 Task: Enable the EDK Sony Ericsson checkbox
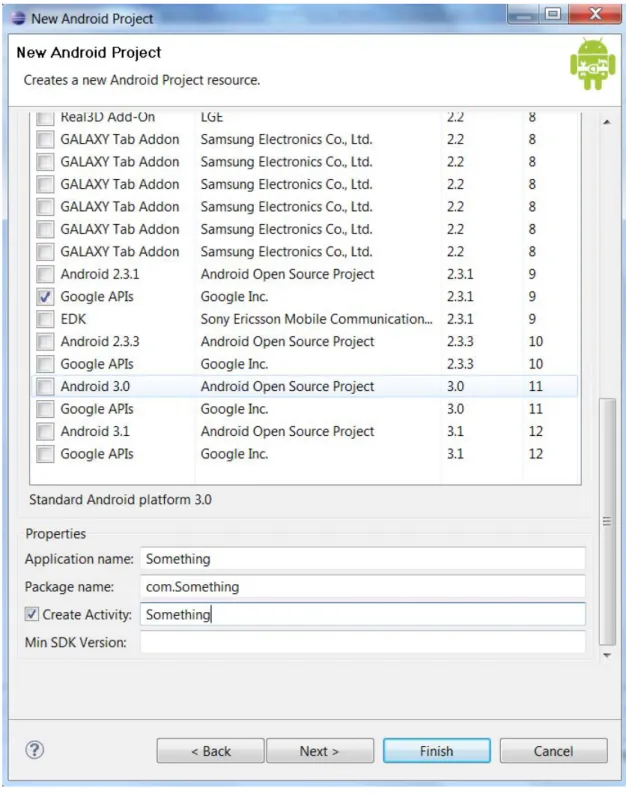point(45,319)
